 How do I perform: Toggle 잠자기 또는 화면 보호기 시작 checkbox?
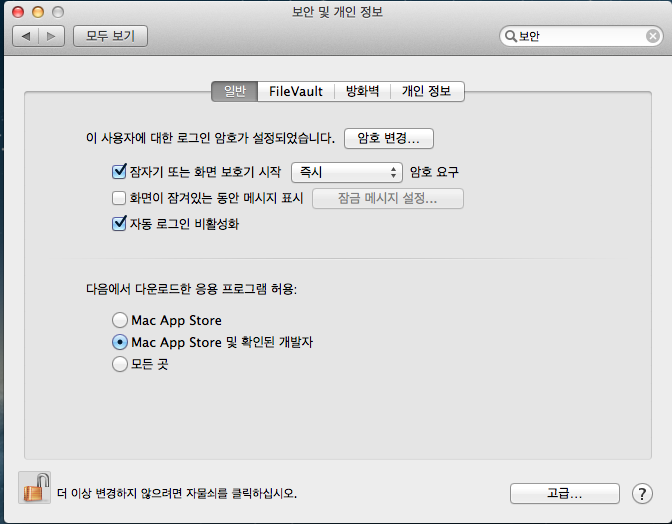pyautogui.click(x=119, y=172)
